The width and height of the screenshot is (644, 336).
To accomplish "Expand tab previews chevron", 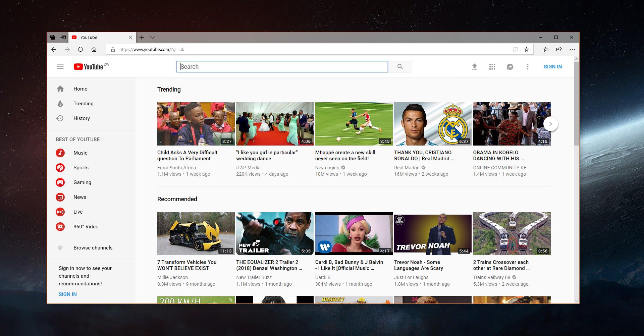I will (152, 37).
